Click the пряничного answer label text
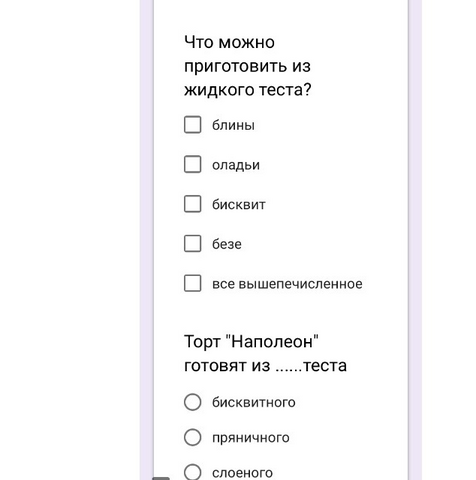The width and height of the screenshot is (476, 480). [x=251, y=438]
